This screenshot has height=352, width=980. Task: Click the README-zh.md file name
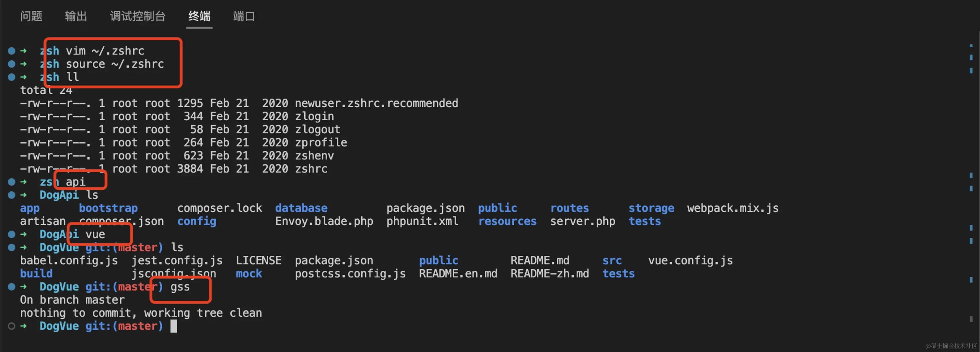549,274
